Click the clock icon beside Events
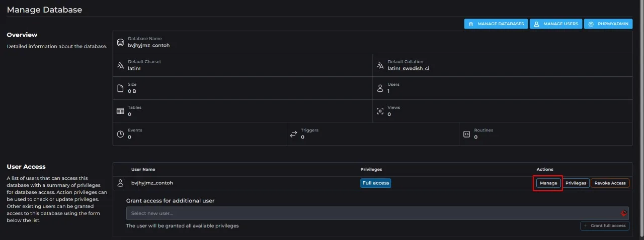 [120, 134]
